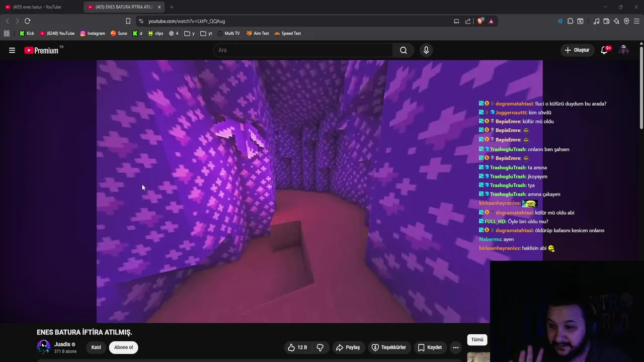
Task: Open the Instagram bookmark
Action: (93, 33)
